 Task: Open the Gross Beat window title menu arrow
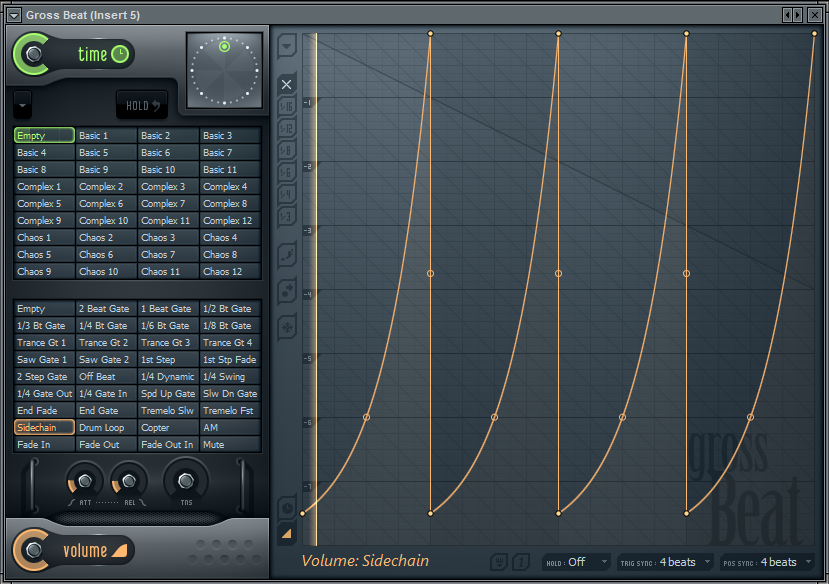[14, 14]
